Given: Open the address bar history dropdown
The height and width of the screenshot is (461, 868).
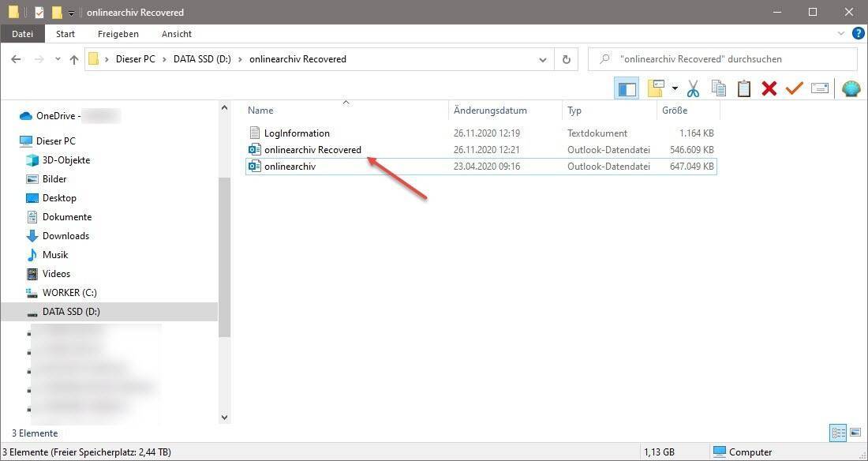Looking at the screenshot, I should click(x=543, y=59).
